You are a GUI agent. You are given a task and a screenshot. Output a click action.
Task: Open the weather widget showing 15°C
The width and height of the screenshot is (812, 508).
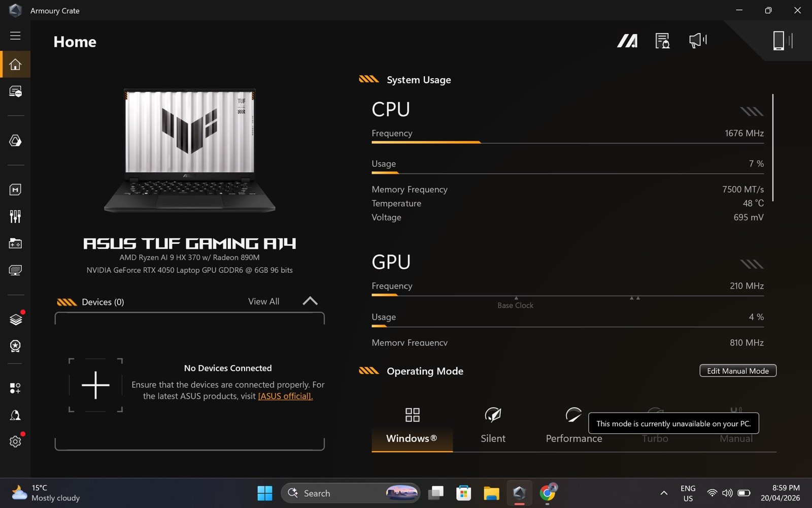46,493
